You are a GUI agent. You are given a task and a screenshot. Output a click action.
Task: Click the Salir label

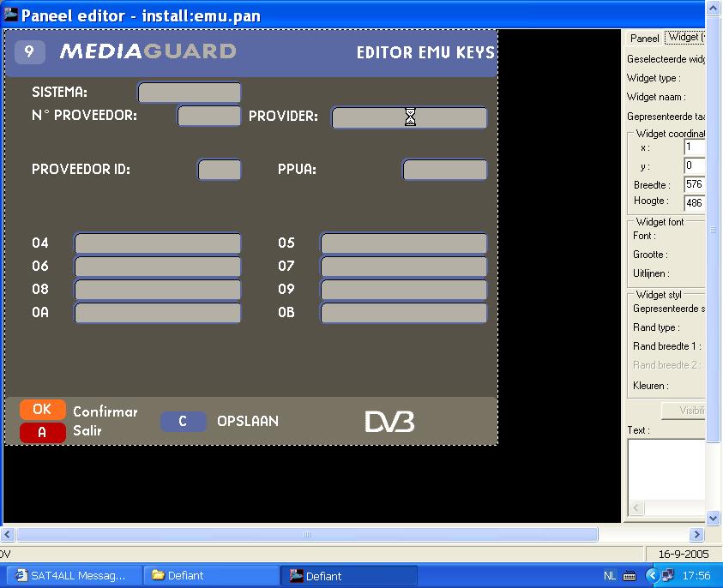click(87, 431)
